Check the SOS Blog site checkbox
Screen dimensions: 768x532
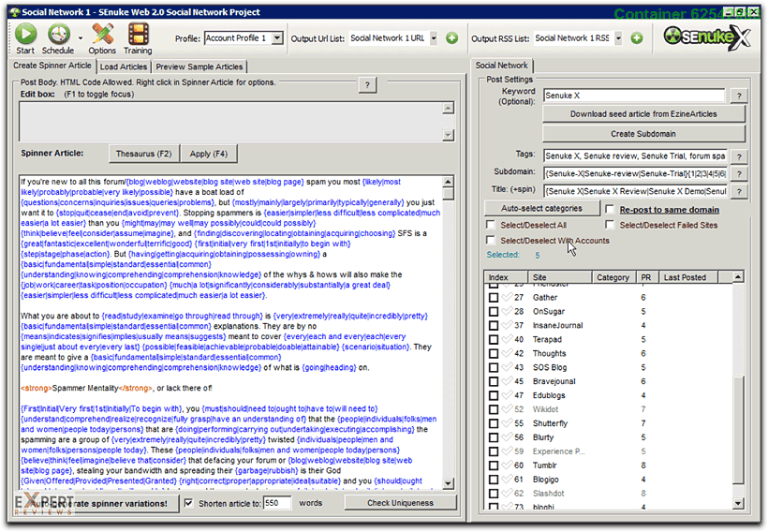(494, 367)
